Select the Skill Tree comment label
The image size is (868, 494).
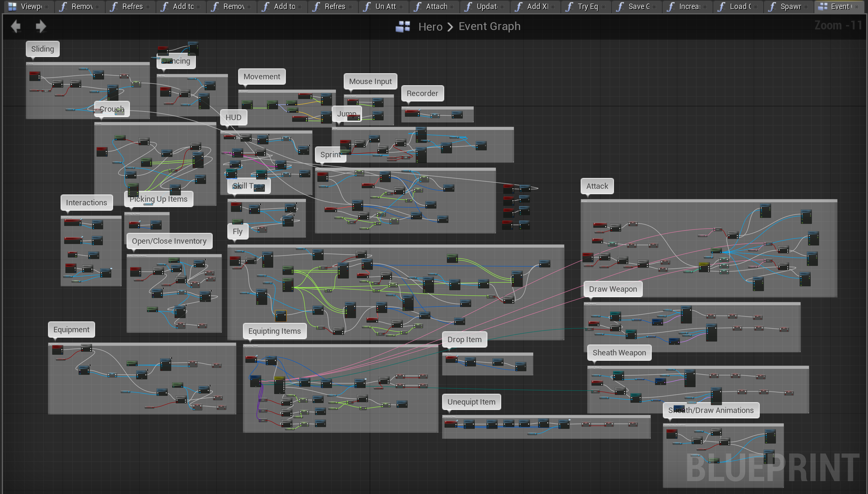click(x=249, y=186)
